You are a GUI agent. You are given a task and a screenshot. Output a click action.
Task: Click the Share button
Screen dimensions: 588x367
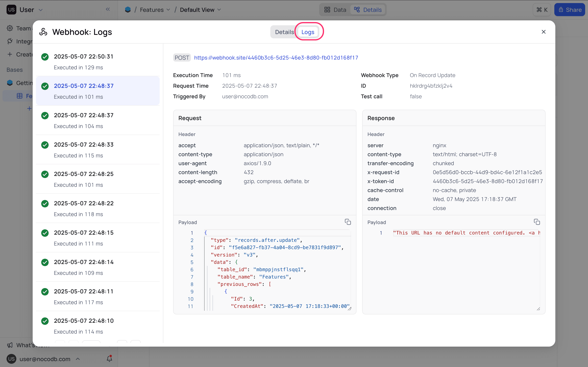pos(570,10)
